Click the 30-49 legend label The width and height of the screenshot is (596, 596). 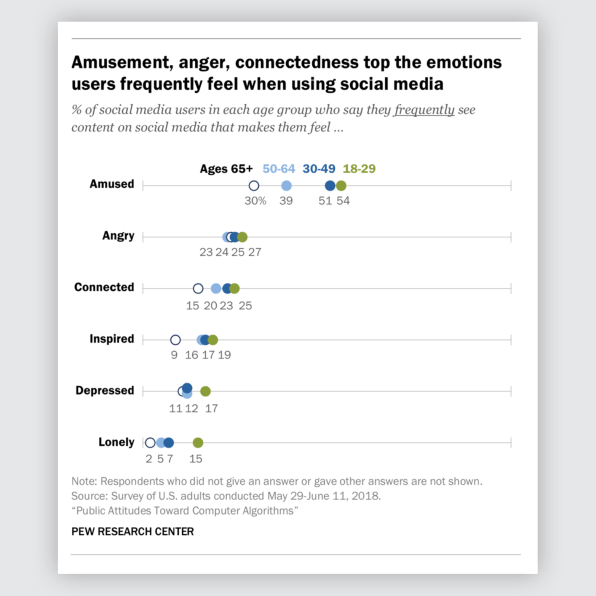coord(319,168)
